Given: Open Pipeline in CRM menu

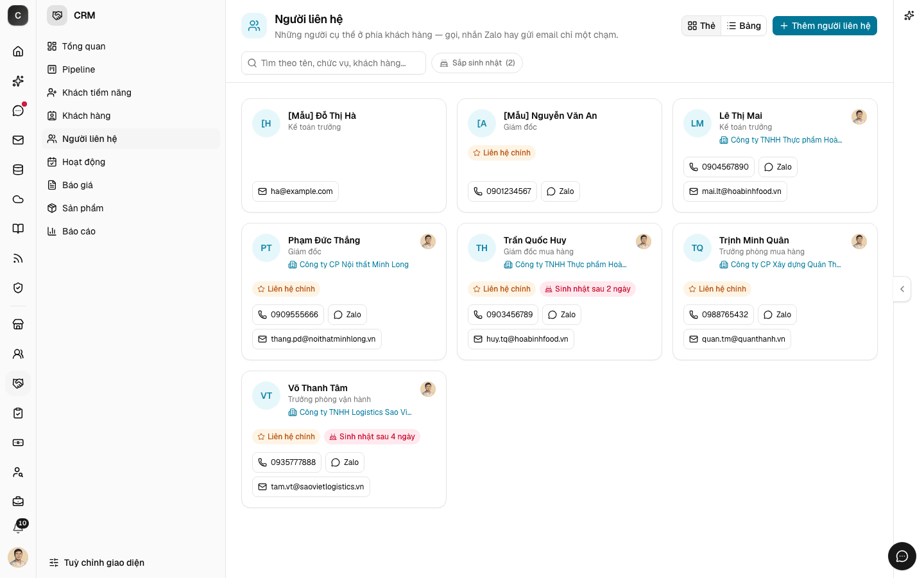Looking at the screenshot, I should 131,69.
